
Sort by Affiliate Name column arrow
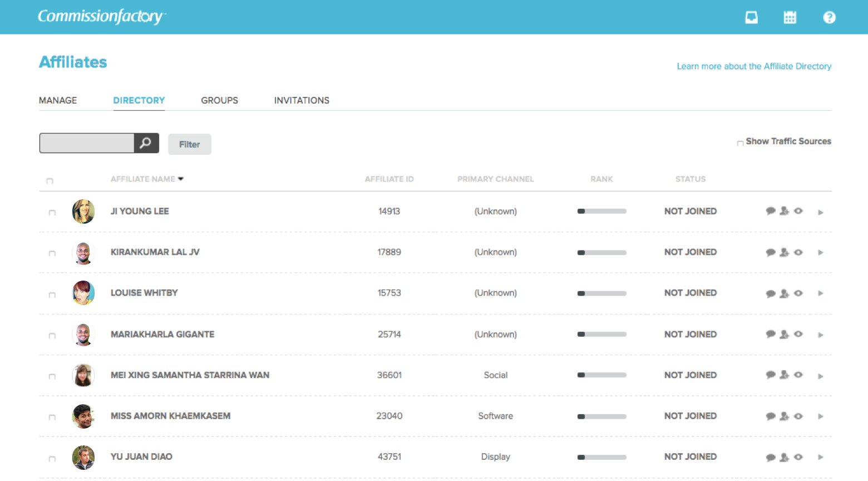[x=181, y=179]
